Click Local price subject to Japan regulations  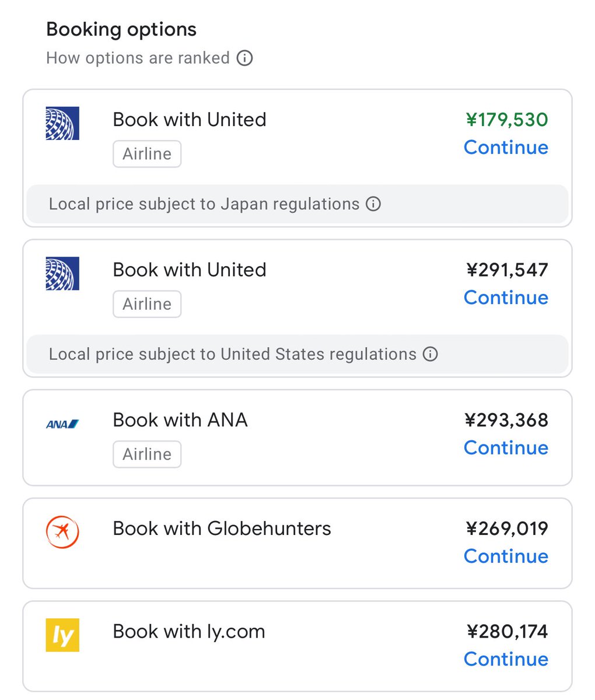pyautogui.click(x=204, y=204)
